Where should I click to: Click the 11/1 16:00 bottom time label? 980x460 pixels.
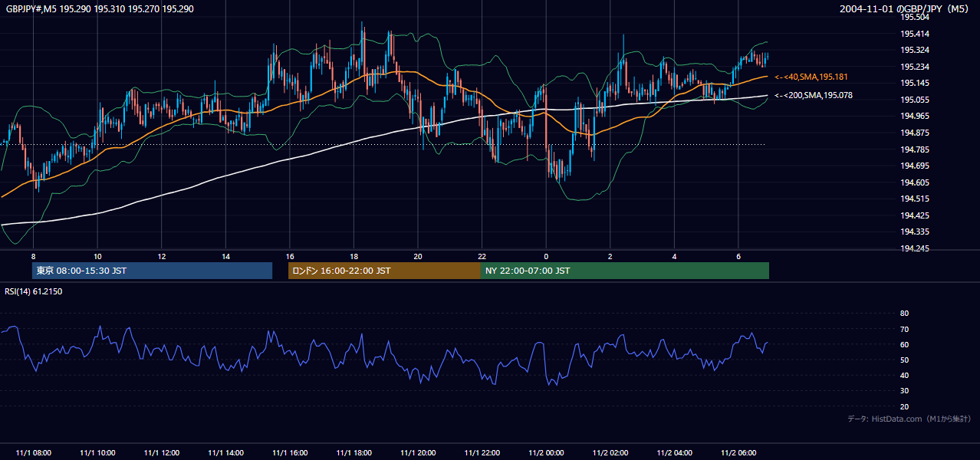click(290, 452)
